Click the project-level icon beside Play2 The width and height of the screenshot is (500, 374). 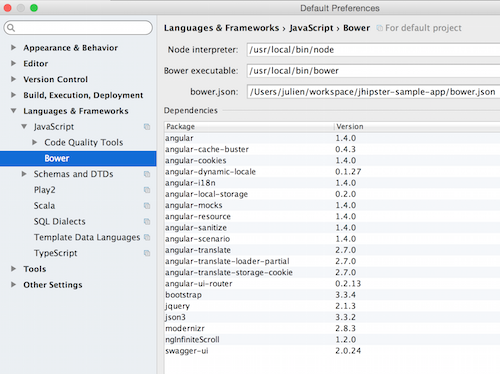click(x=147, y=190)
